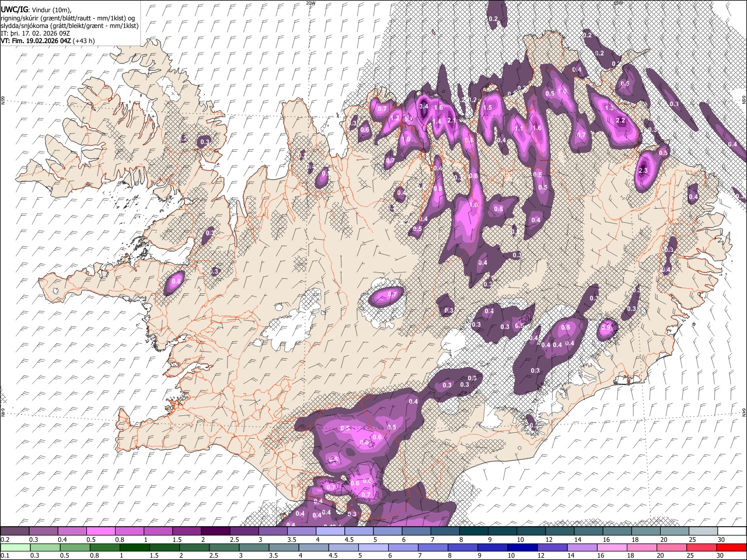The width and height of the screenshot is (747, 560).
Task: Select the deep navy blue swatch at bottom-row 10
Action: tap(522, 547)
